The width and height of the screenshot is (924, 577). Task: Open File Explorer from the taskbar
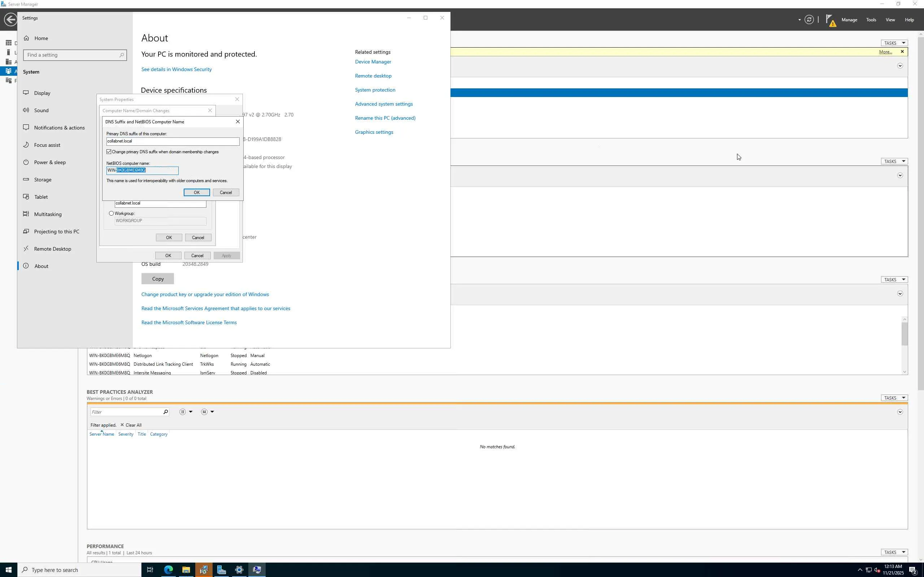[186, 570]
